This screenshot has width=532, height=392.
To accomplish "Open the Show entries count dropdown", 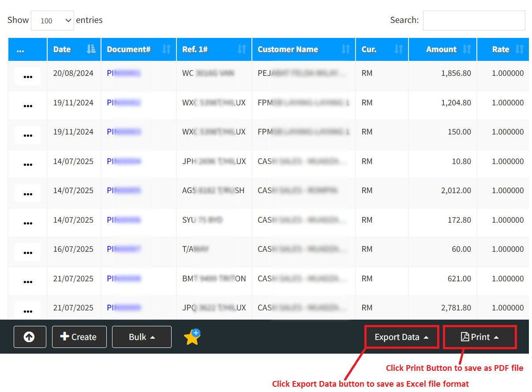I will [x=52, y=21].
